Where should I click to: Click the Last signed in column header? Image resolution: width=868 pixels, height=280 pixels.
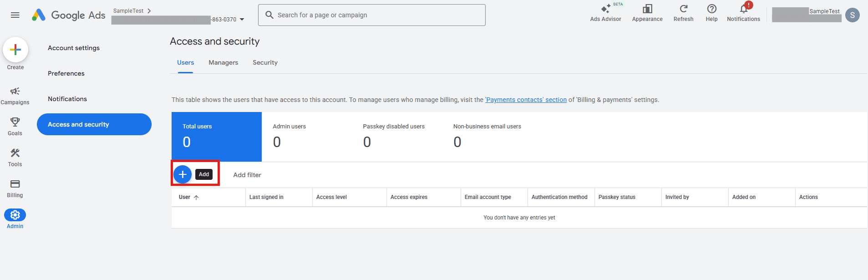266,197
